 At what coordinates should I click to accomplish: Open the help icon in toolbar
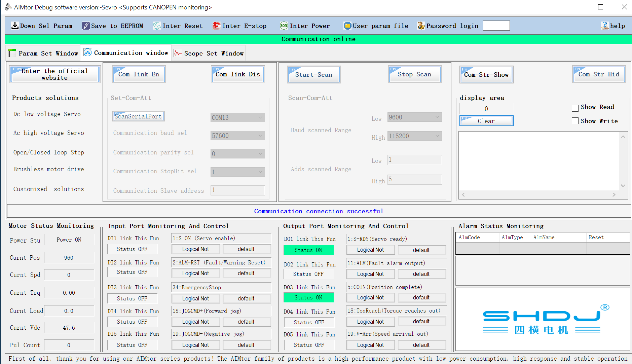pyautogui.click(x=604, y=26)
